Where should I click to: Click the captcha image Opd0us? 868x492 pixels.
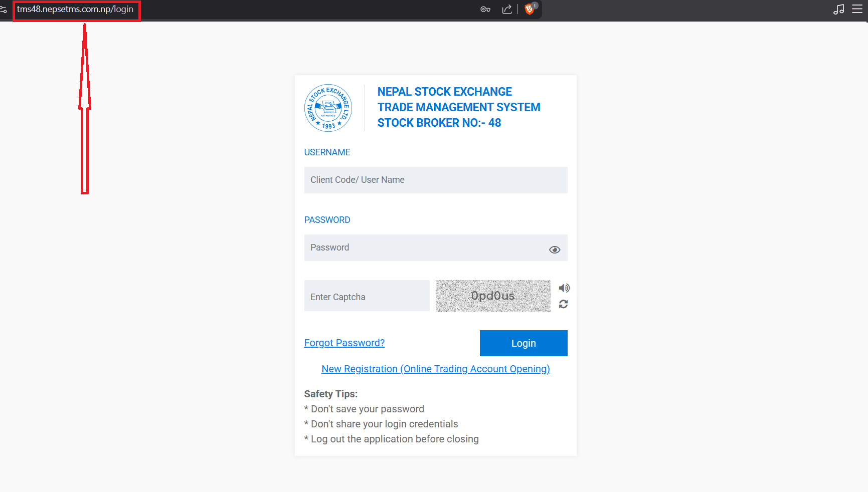point(493,296)
